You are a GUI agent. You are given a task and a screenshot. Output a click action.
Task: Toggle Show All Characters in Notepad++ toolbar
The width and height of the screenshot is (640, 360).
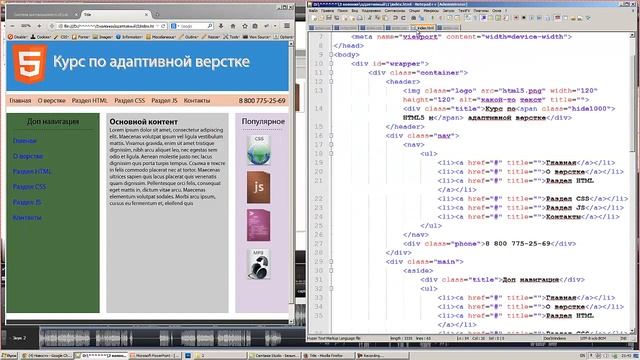(475, 18)
